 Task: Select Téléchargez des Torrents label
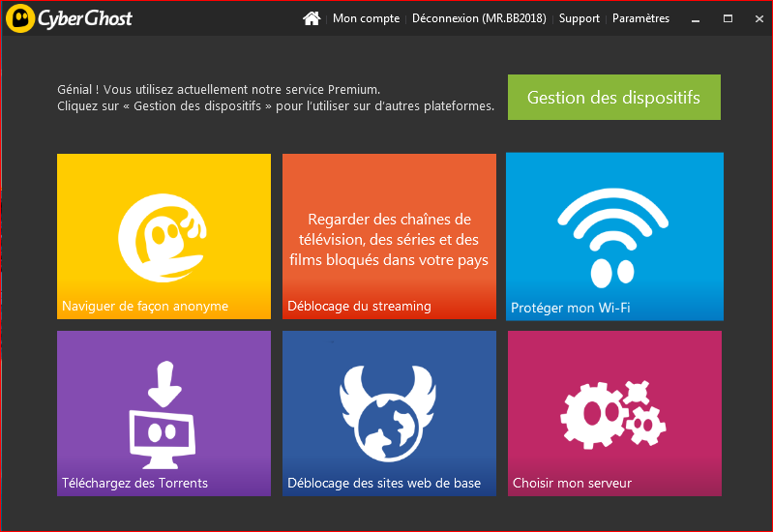click(134, 484)
